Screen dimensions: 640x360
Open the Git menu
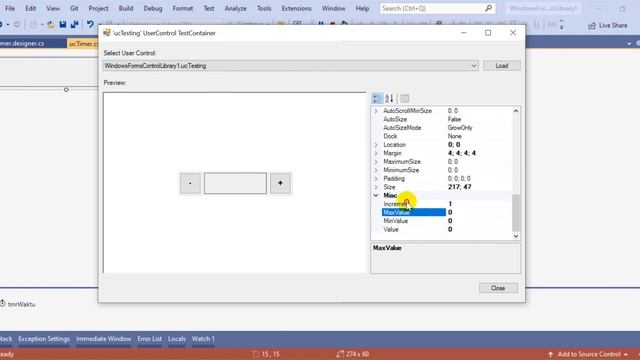coord(74,8)
